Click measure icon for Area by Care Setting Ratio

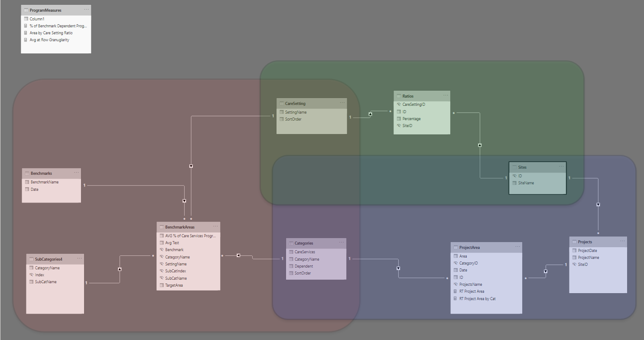click(26, 33)
